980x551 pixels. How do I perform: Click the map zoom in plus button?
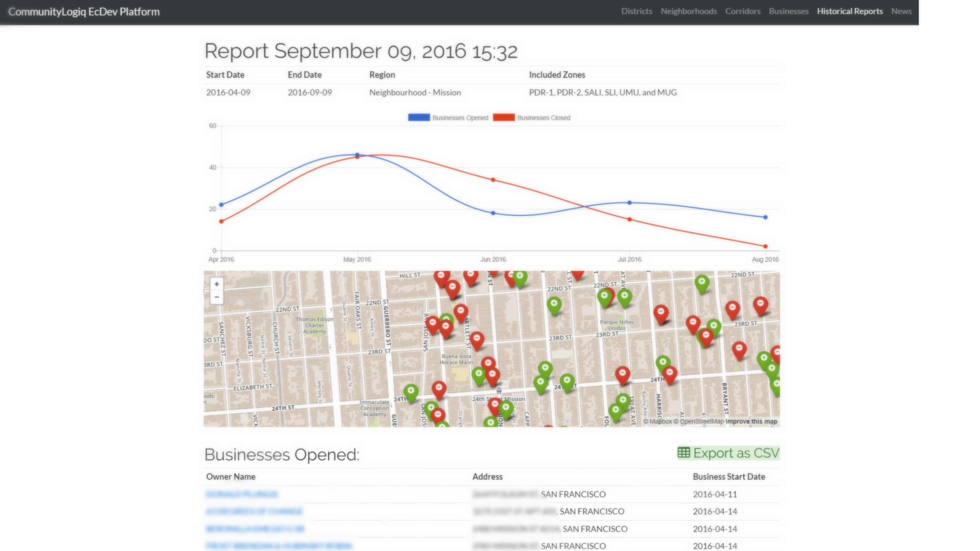click(x=217, y=284)
